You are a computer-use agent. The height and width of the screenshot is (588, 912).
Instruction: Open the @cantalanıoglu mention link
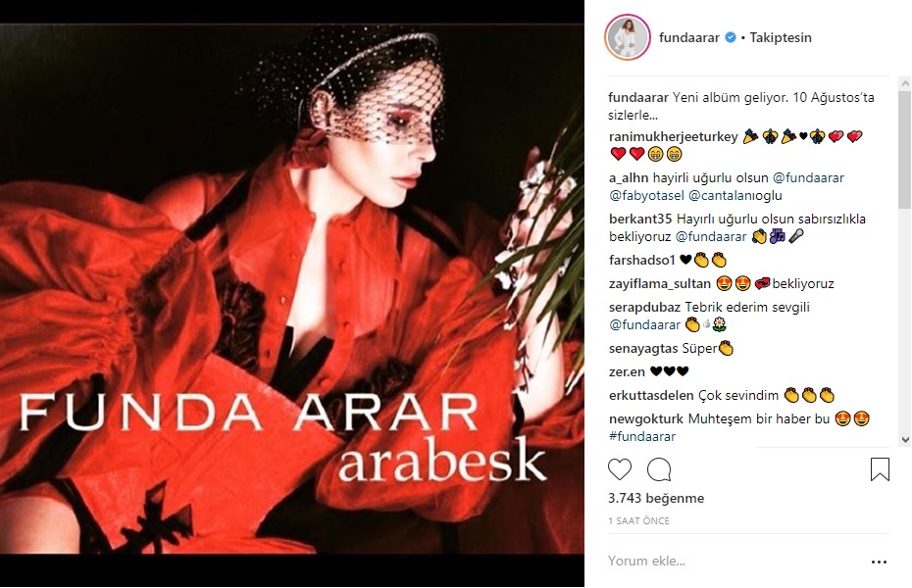tap(735, 196)
